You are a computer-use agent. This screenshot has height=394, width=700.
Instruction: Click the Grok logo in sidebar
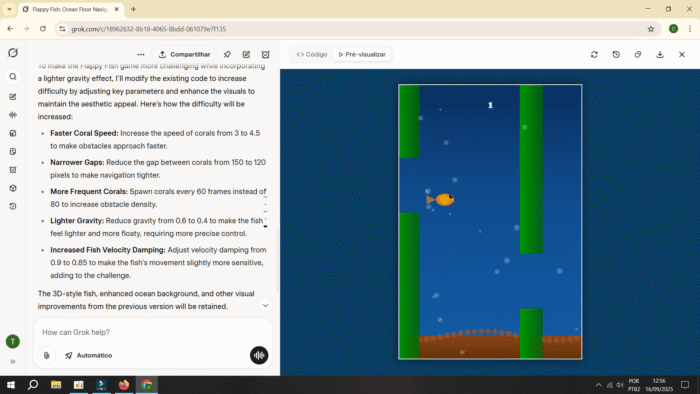pos(13,53)
